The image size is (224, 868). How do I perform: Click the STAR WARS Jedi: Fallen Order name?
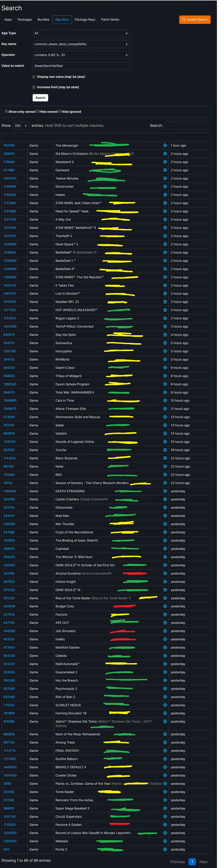pos(78,203)
